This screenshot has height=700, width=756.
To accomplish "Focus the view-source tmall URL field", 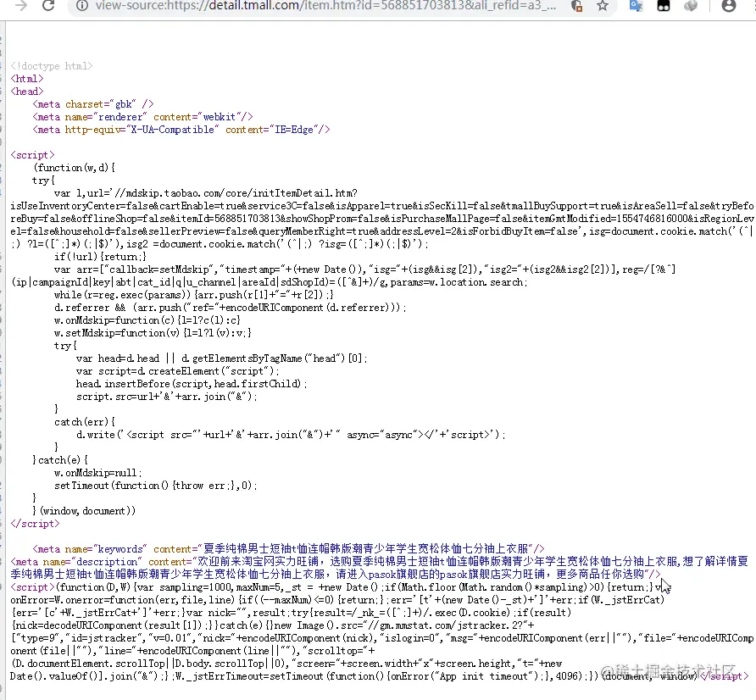I will [325, 6].
